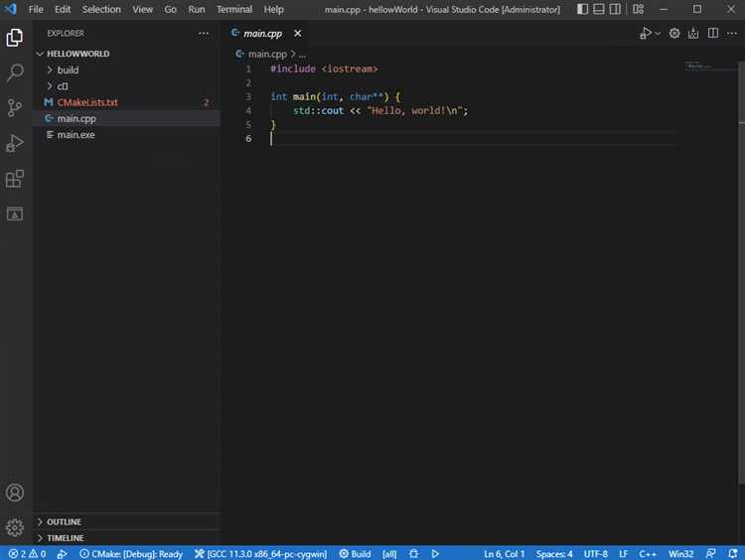
Task: Open the Help menu
Action: pos(274,9)
